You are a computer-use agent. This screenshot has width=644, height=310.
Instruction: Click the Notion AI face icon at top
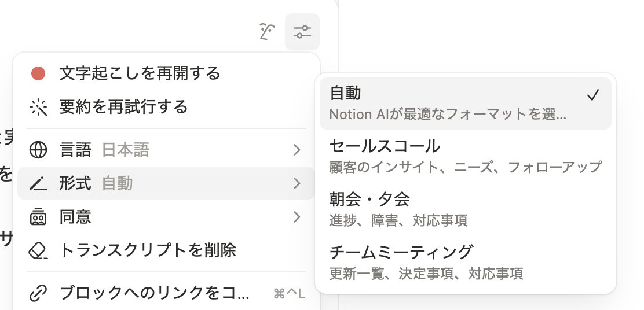coord(267,32)
